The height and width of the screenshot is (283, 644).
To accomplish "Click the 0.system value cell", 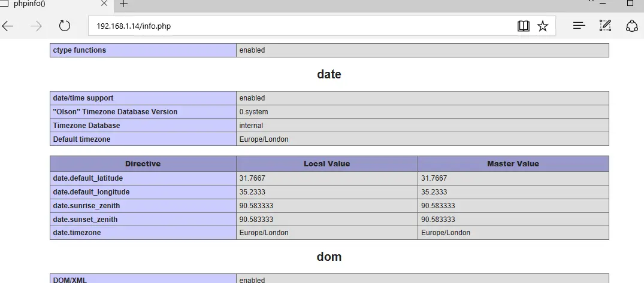I will coord(422,111).
